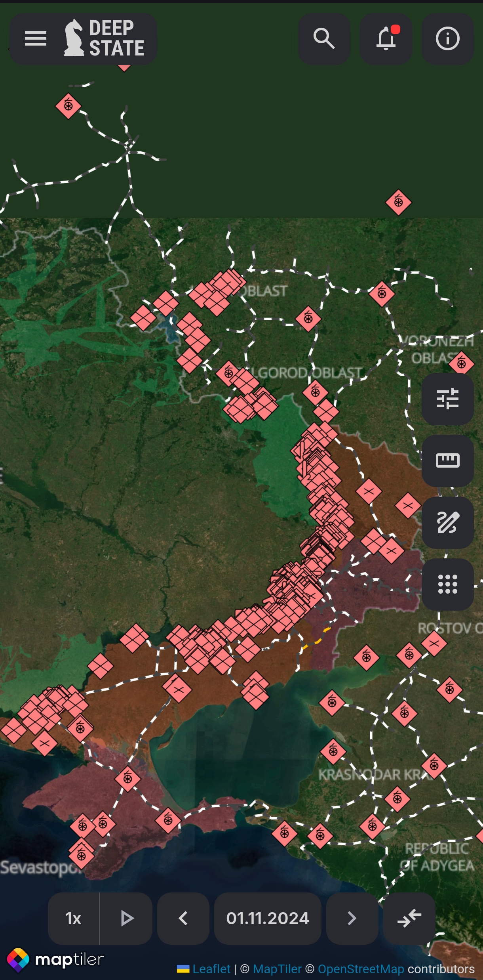Image resolution: width=483 pixels, height=980 pixels.
Task: Activate the drawing pencil tool
Action: 447,522
